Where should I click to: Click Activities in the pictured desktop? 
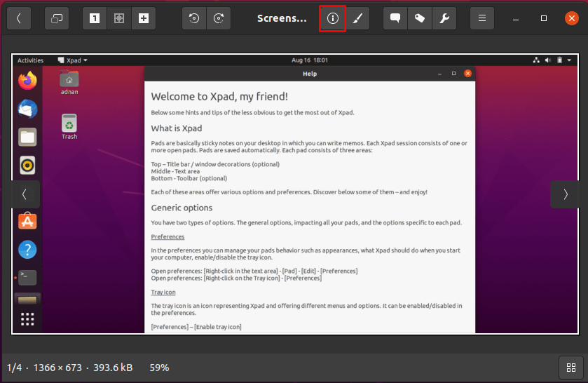coord(30,60)
